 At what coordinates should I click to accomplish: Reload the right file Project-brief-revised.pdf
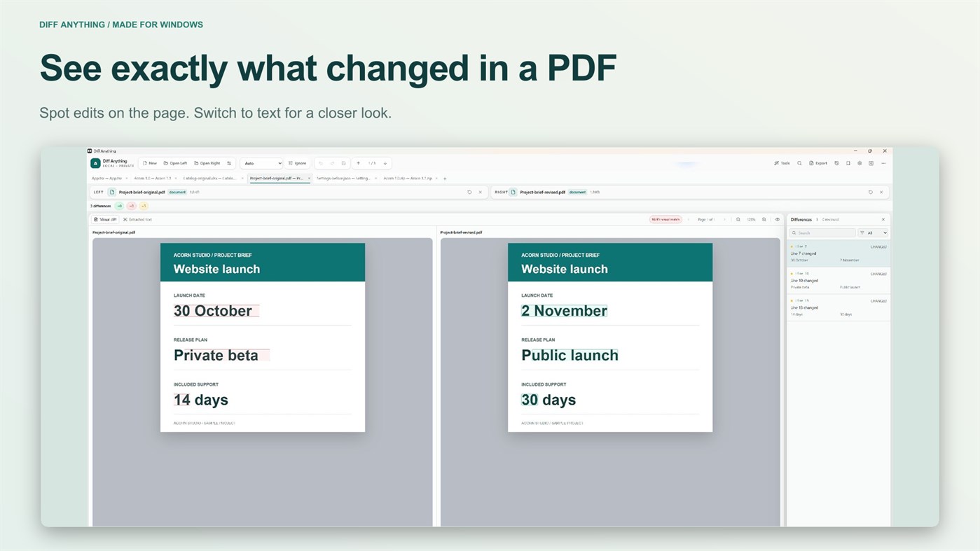(x=871, y=192)
